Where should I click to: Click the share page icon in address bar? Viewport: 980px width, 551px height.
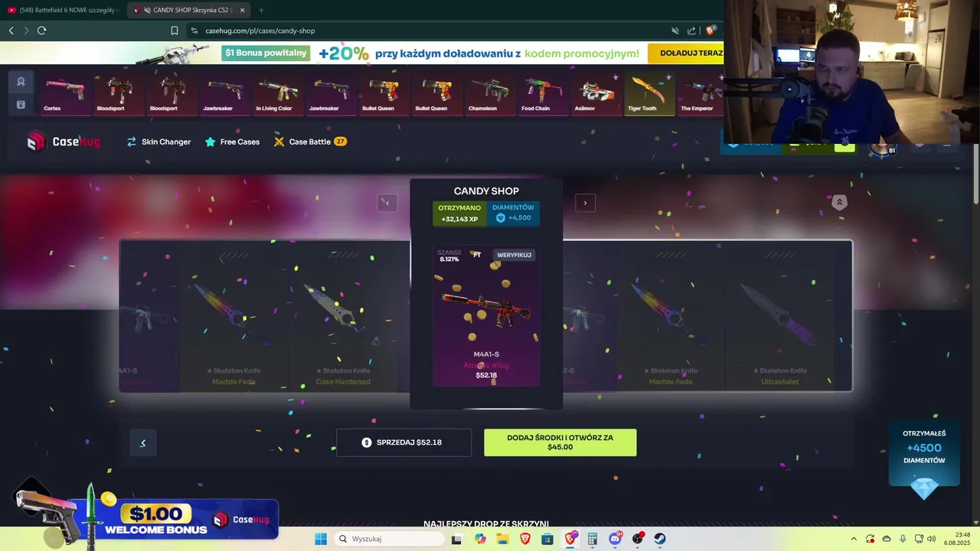(692, 31)
